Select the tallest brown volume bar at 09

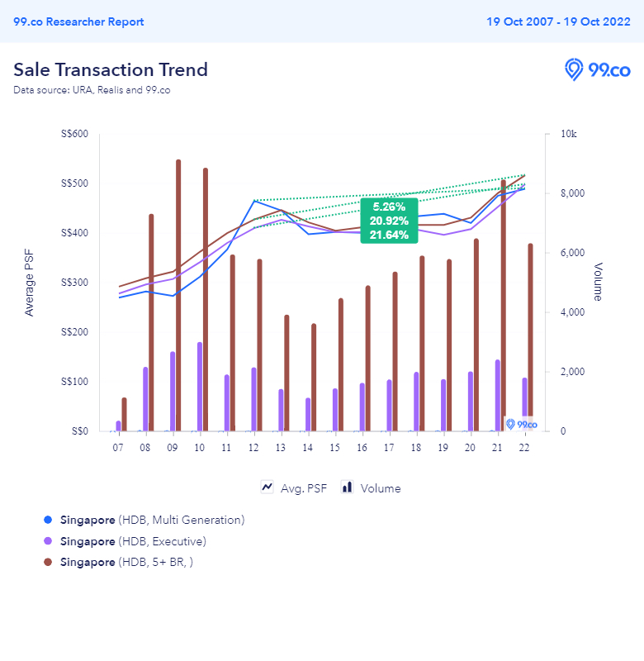click(178, 295)
